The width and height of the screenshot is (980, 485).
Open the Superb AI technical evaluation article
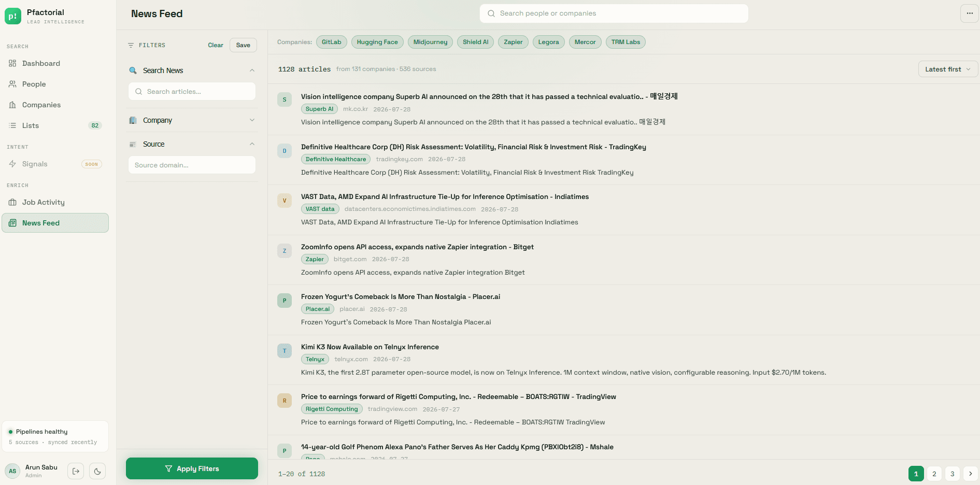click(489, 96)
